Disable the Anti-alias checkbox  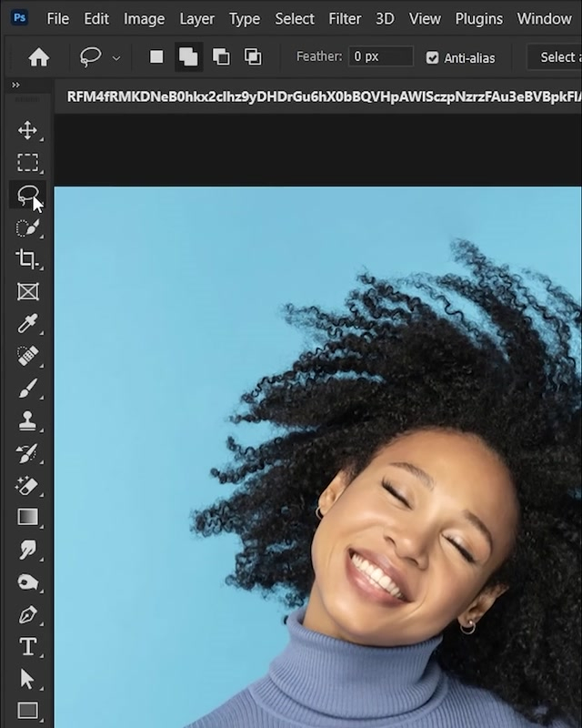(432, 57)
